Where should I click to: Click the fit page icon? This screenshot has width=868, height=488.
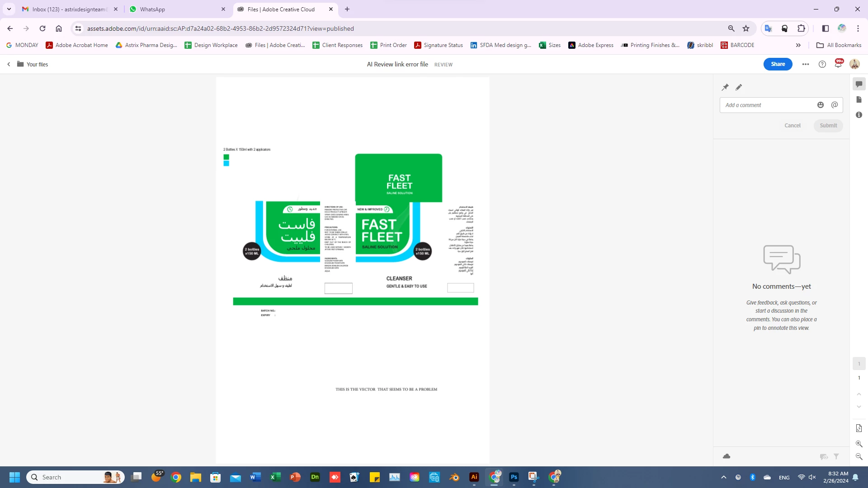point(859,428)
